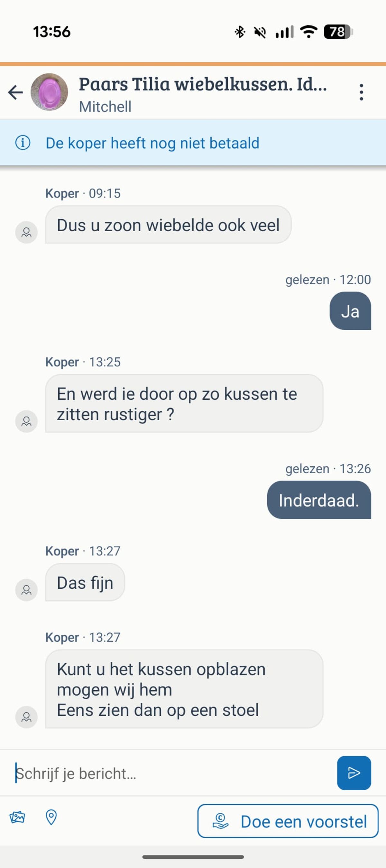The width and height of the screenshot is (386, 868).
Task: Tap buyer avatar beside 'Dus u zoon' message
Action: 26,232
